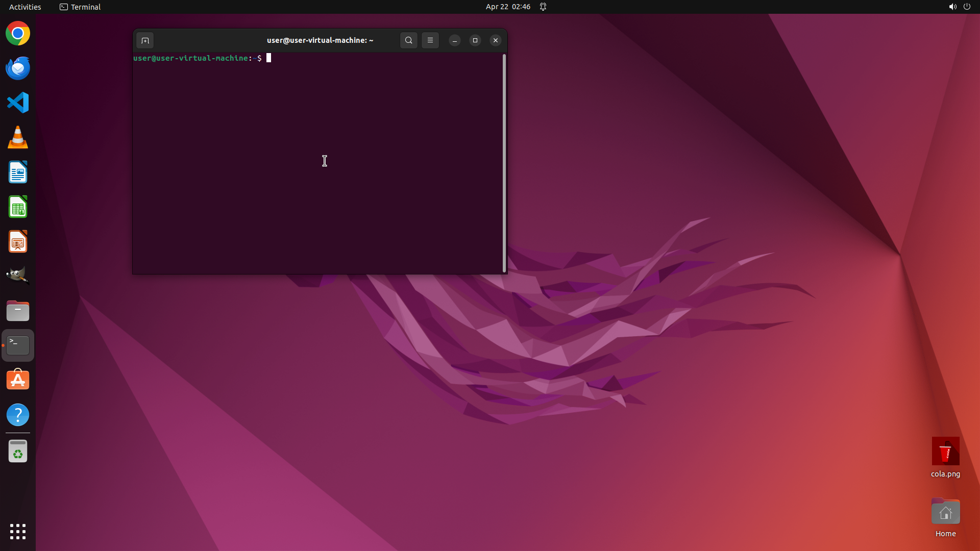The width and height of the screenshot is (980, 551).
Task: Launch LibreOffice Impress
Action: click(18, 242)
